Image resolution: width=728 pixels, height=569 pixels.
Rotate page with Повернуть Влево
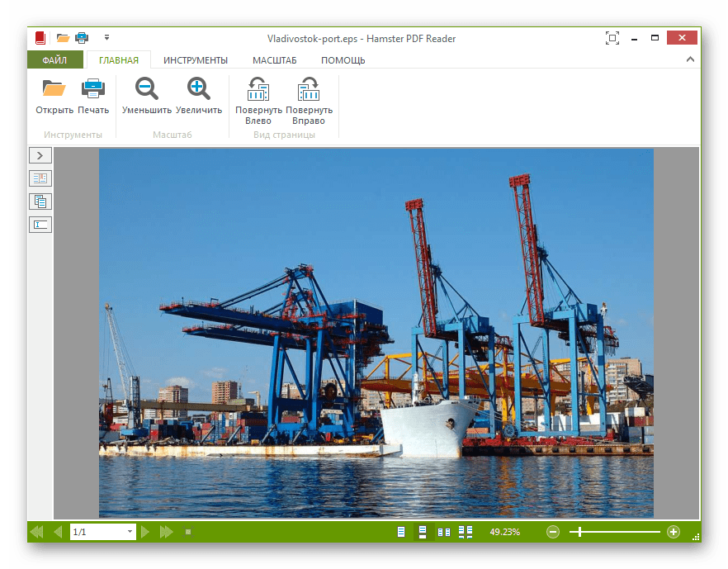(x=258, y=89)
